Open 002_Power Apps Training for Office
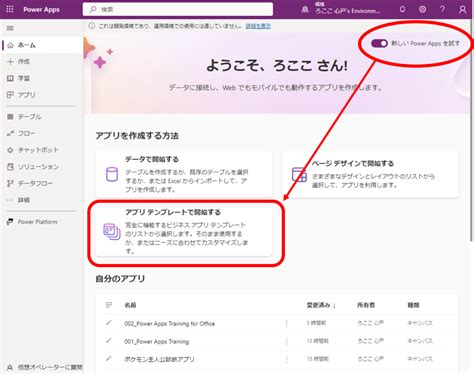This screenshot has height=374, width=474. click(170, 323)
